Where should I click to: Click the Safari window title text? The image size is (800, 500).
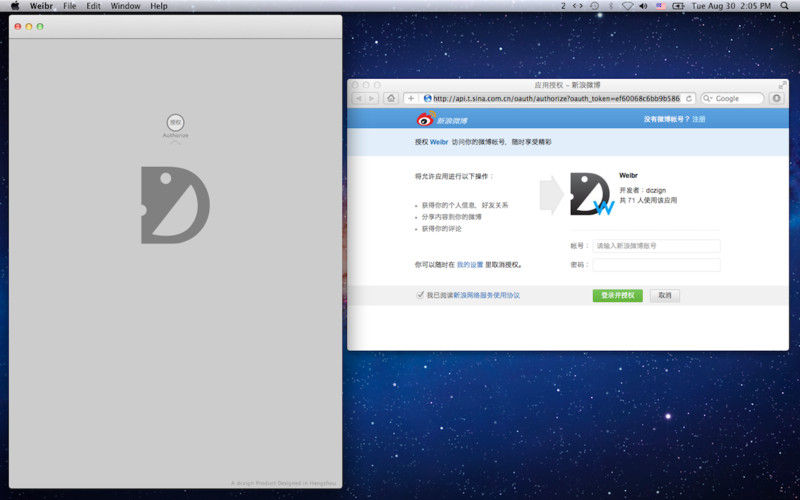point(567,85)
